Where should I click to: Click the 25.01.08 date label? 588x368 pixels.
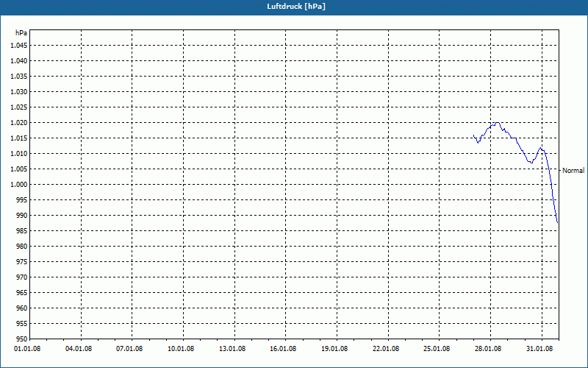pos(437,348)
